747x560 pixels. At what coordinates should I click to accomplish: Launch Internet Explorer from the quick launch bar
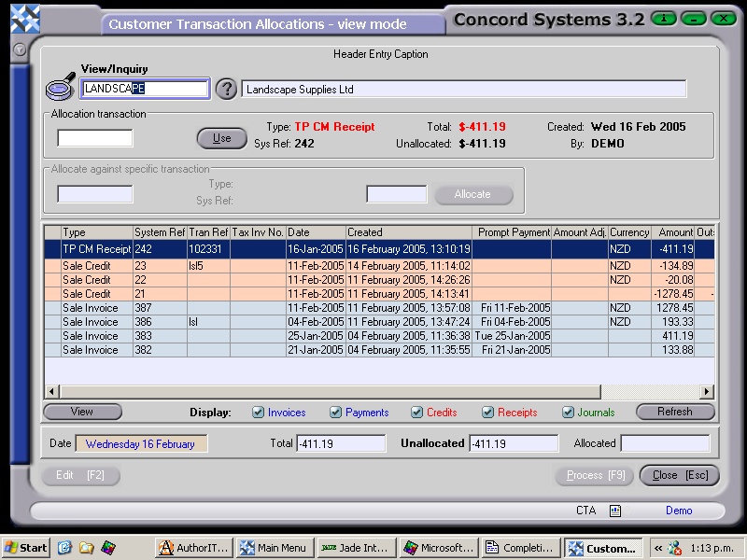coord(64,548)
